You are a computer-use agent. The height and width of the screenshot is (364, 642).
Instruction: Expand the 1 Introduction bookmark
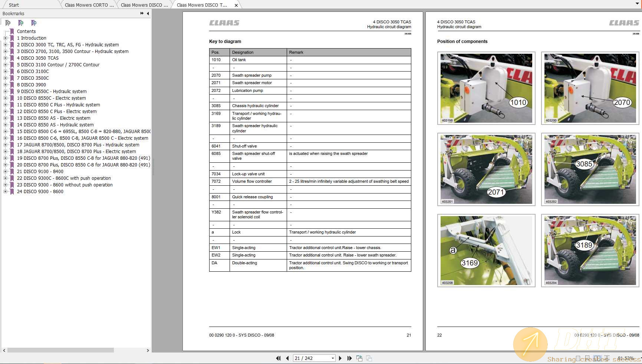[5, 38]
